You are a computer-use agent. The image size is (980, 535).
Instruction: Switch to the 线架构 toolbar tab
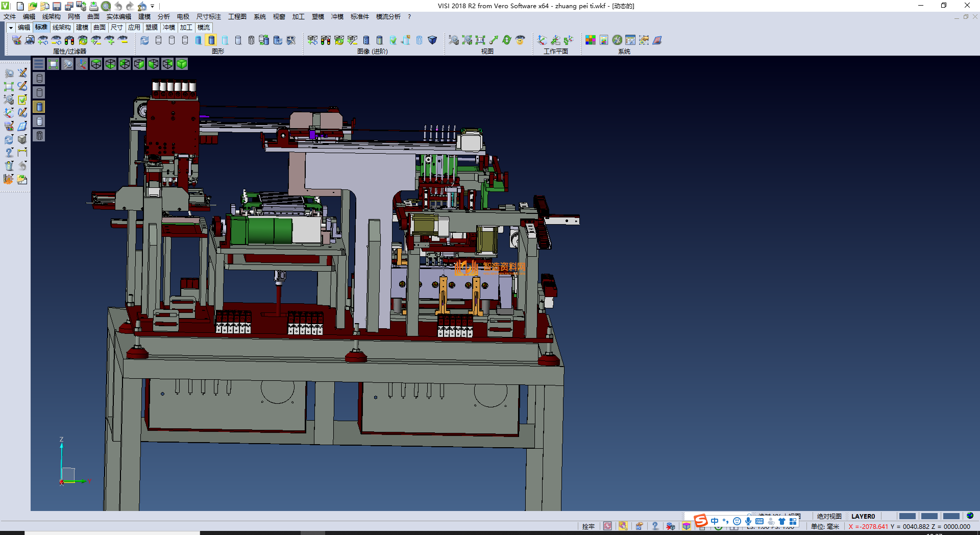(x=61, y=28)
